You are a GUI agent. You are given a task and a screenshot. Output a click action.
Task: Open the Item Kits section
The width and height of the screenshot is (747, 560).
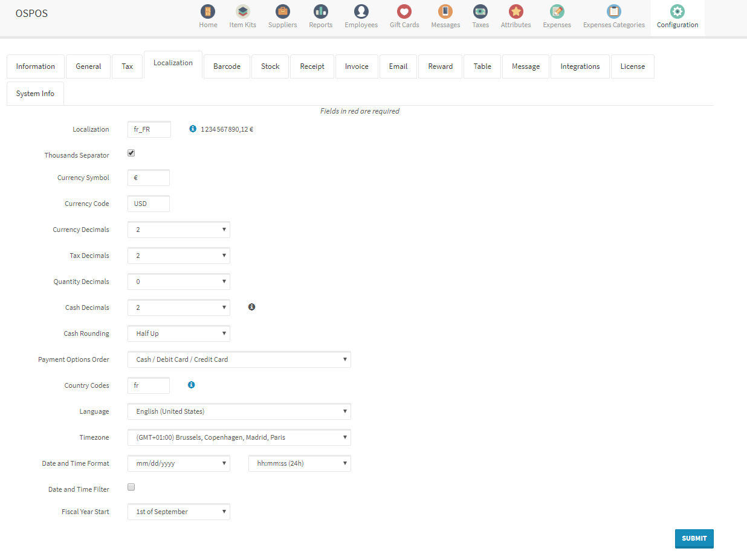coord(242,16)
